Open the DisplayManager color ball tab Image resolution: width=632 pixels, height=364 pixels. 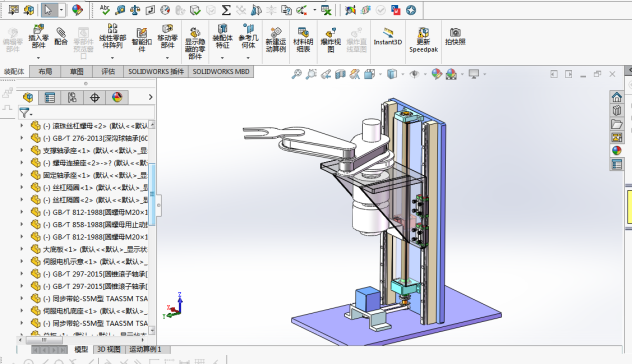[x=117, y=97]
